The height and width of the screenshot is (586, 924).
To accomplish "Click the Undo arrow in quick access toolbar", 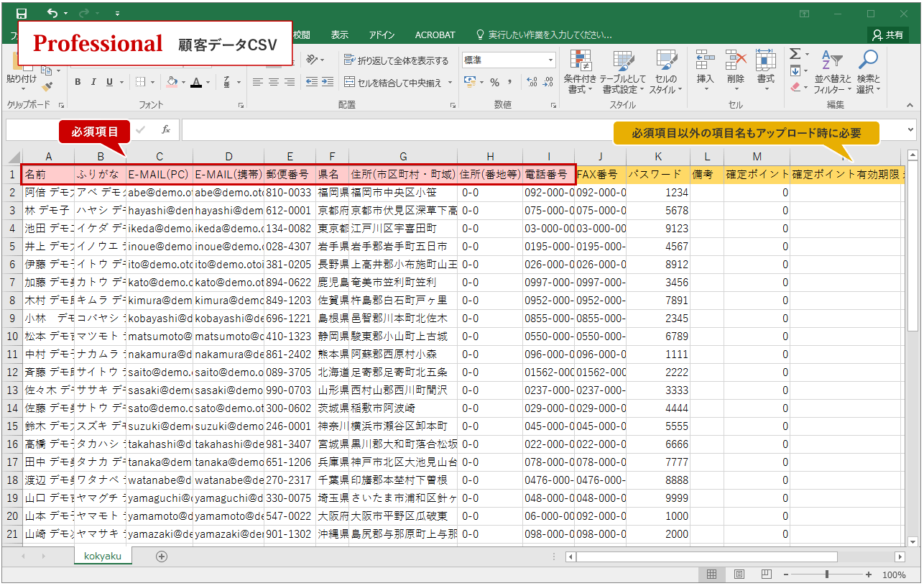I will click(x=52, y=13).
